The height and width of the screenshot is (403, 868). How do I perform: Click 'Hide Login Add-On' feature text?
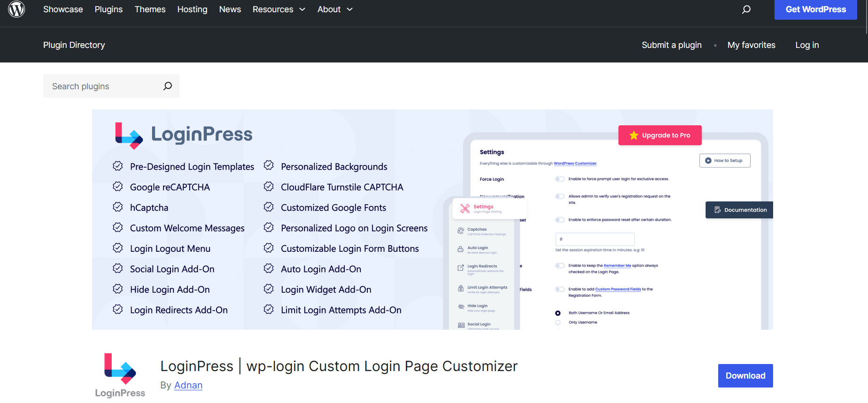[x=170, y=290]
